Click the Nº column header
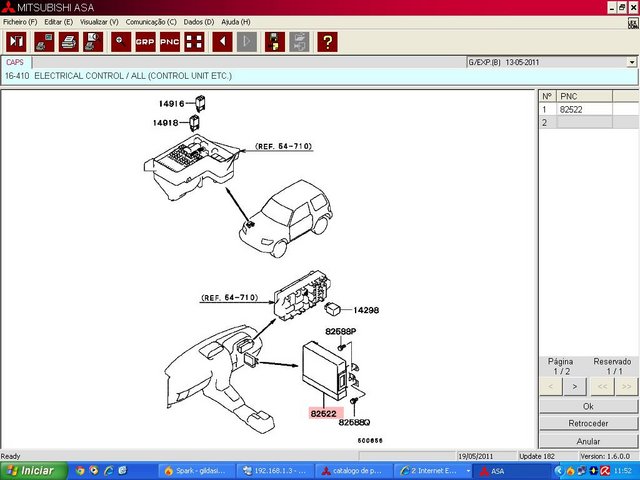The height and width of the screenshot is (480, 640). point(548,96)
